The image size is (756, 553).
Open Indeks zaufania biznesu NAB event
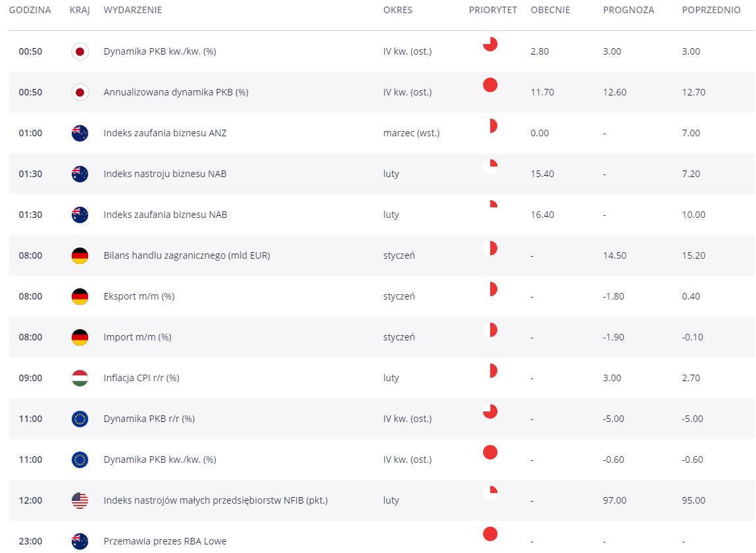[x=165, y=215]
